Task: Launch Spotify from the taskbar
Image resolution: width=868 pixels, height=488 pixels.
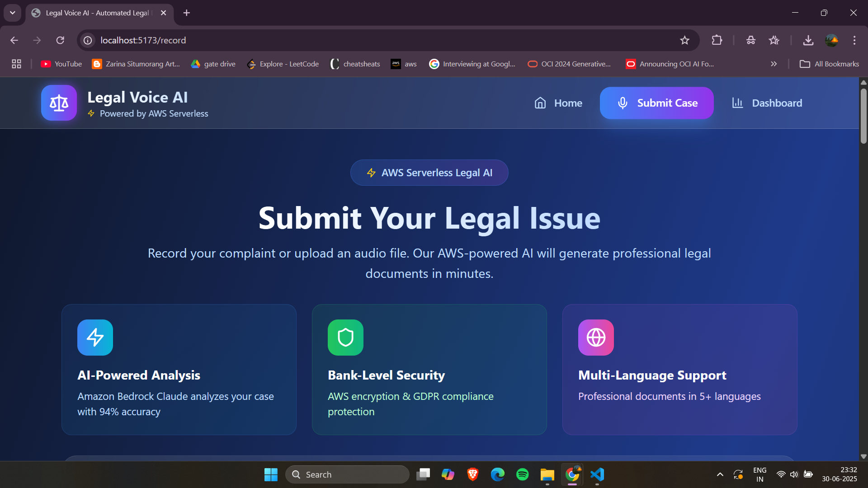Action: [x=522, y=474]
